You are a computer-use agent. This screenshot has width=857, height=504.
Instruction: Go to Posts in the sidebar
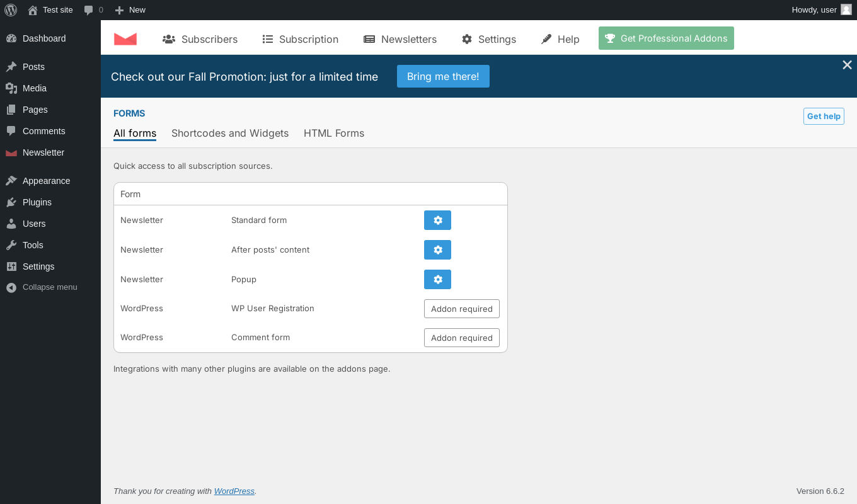click(x=50, y=67)
